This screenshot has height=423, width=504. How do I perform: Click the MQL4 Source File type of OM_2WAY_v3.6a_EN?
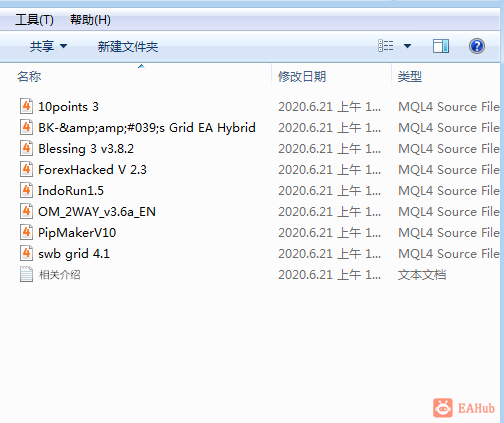[x=449, y=212]
